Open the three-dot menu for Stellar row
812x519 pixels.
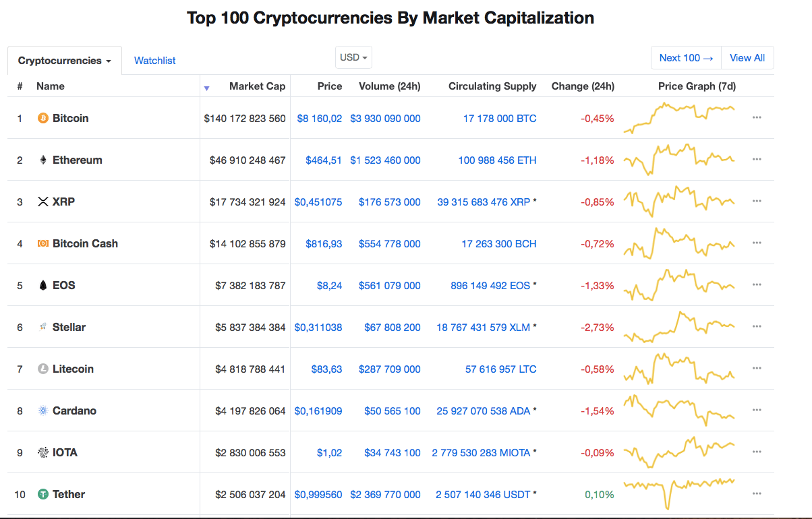757,326
